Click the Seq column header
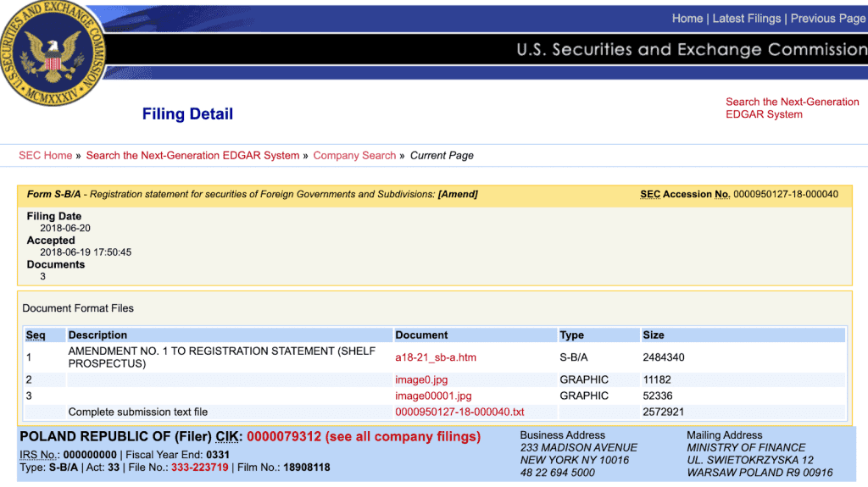 36,335
